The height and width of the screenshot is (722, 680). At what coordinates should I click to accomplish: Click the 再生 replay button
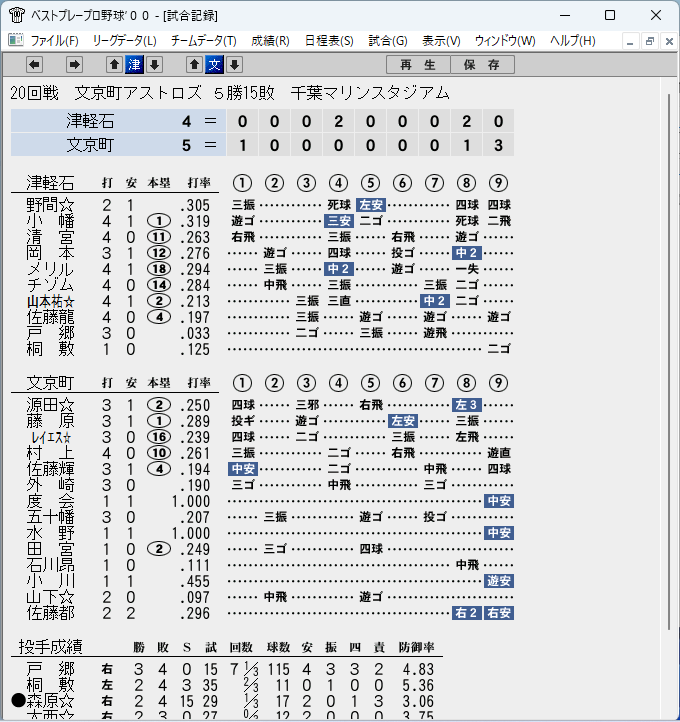click(x=418, y=65)
